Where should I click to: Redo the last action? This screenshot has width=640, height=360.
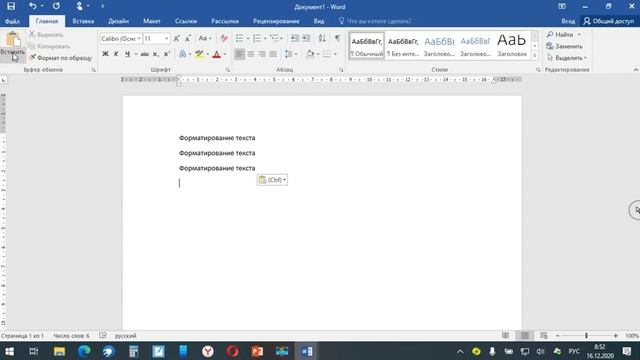(x=56, y=6)
